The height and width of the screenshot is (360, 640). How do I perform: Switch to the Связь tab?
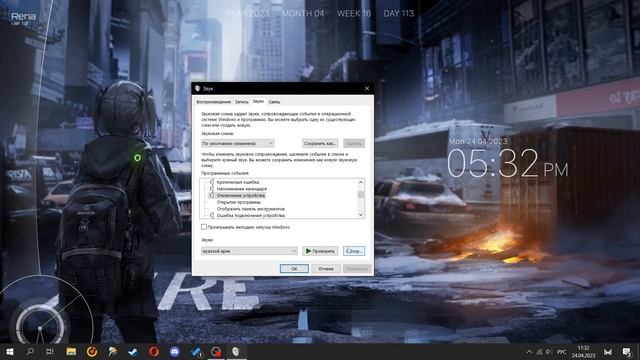coord(274,102)
